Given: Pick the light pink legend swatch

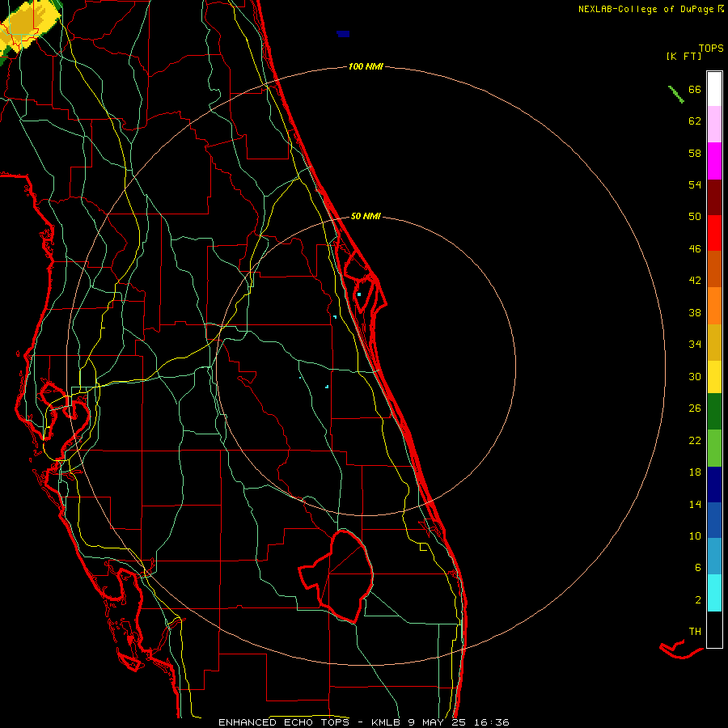Looking at the screenshot, I should (714, 124).
